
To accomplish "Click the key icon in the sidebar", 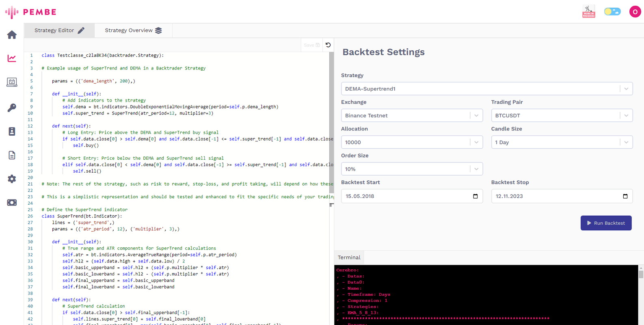I will click(12, 107).
